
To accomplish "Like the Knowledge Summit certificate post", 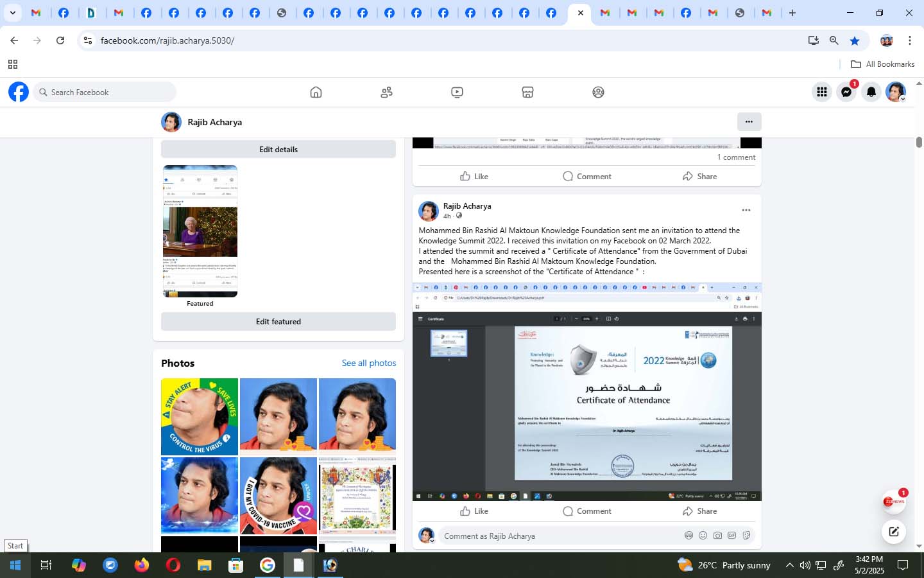I will pyautogui.click(x=474, y=511).
